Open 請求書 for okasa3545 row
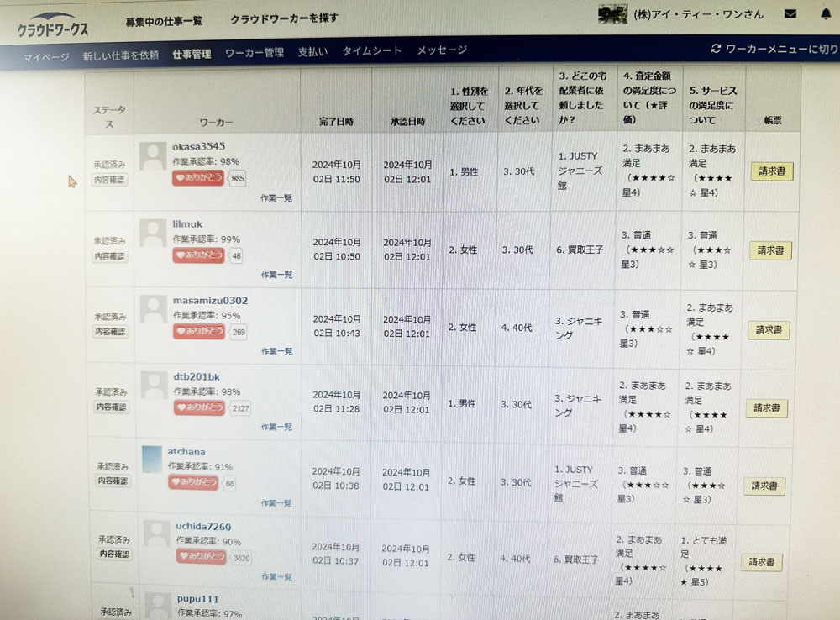 (772, 171)
